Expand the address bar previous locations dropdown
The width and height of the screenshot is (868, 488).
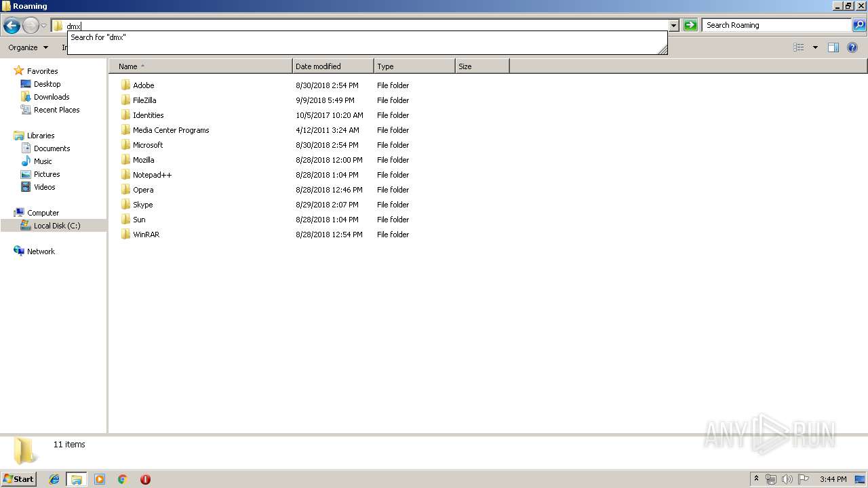tap(674, 26)
